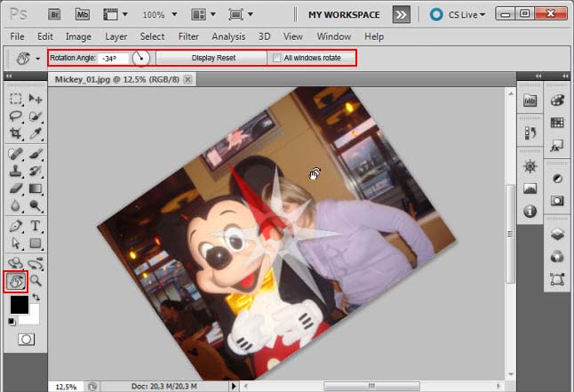The width and height of the screenshot is (574, 392).
Task: Select the Move tool
Action: tap(36, 98)
